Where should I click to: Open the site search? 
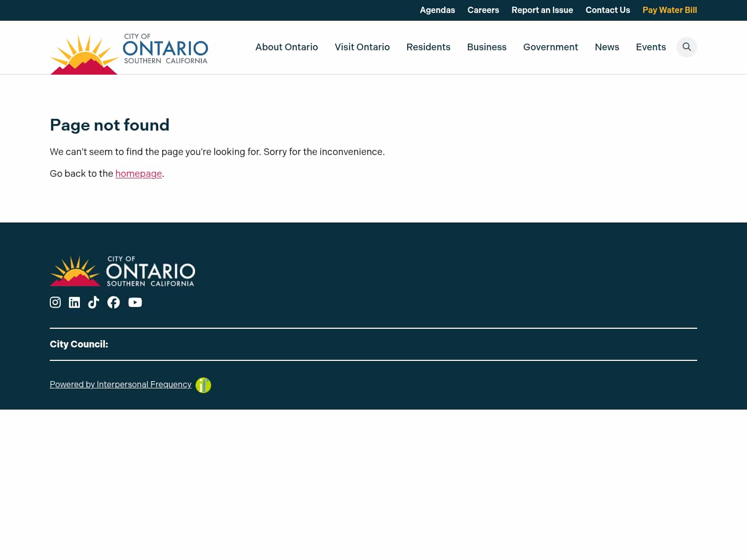pyautogui.click(x=686, y=47)
